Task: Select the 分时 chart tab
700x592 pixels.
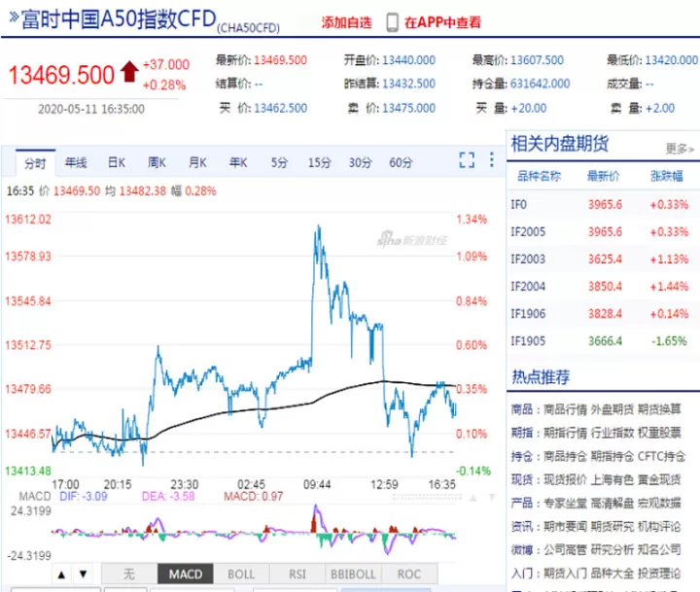Action: 35,163
